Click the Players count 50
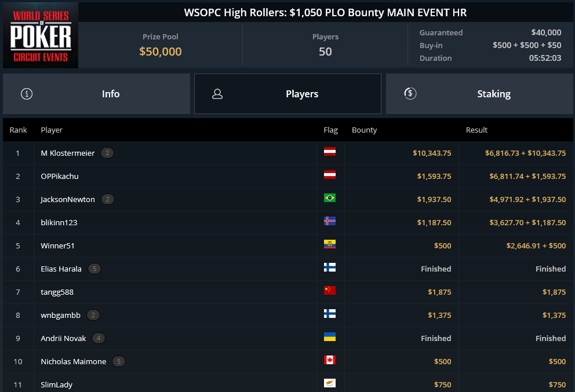The image size is (575, 392). [325, 52]
